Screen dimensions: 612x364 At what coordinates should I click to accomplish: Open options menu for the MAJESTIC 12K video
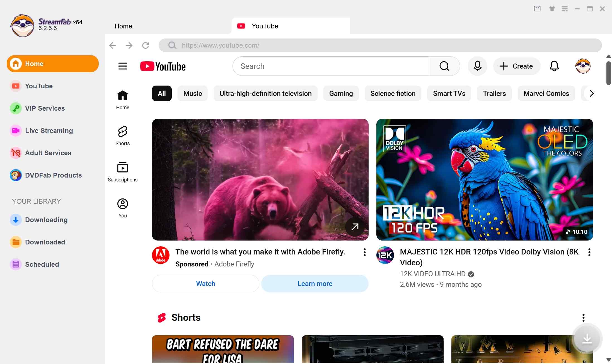[x=589, y=252]
